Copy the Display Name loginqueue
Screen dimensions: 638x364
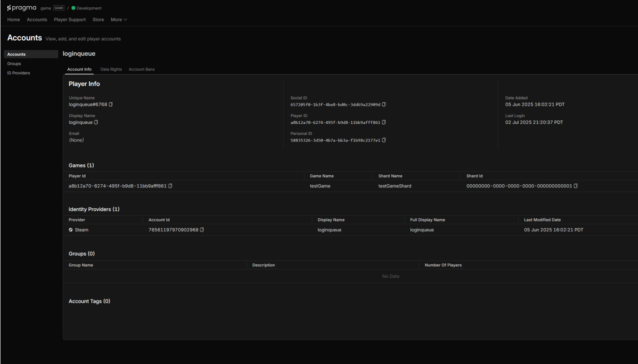coord(95,122)
